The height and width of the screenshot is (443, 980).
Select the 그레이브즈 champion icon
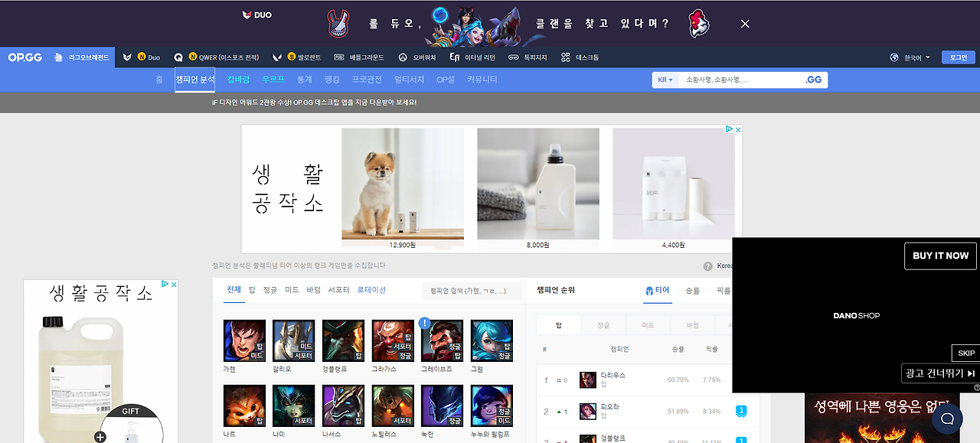[442, 340]
